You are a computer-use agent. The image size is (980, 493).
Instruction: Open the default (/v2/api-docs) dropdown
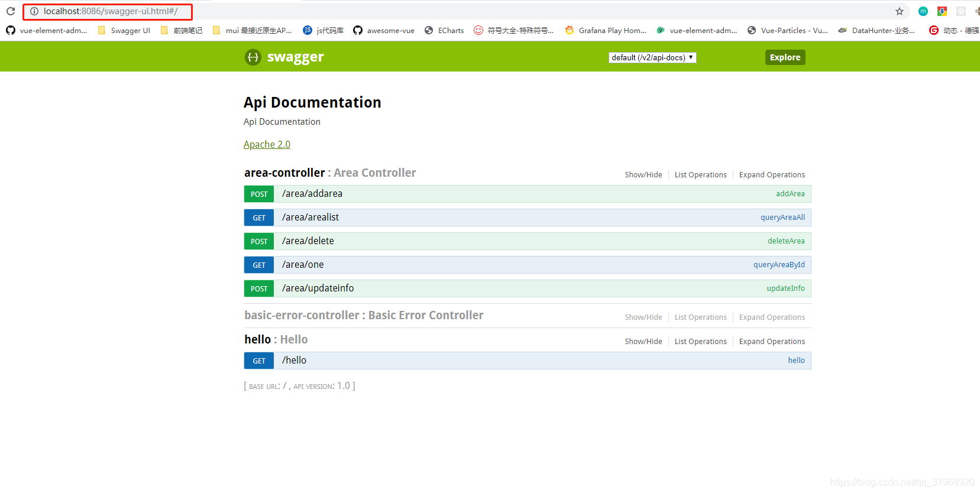[652, 57]
